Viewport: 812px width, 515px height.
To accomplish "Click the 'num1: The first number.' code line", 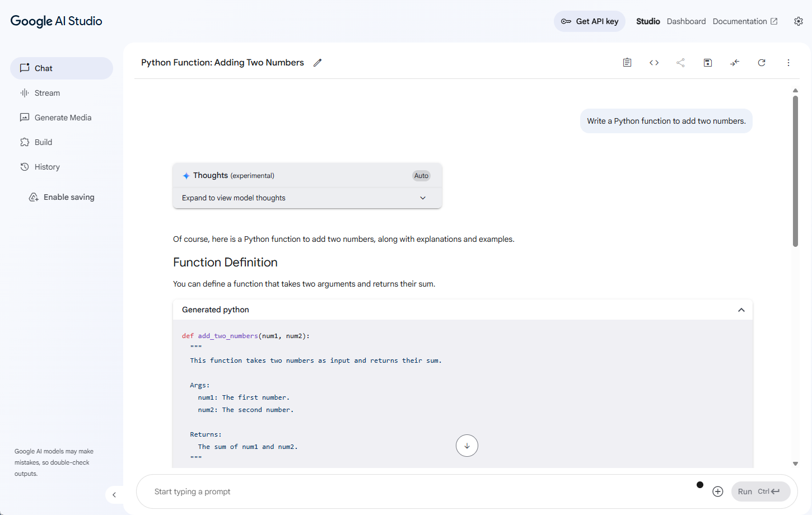I will click(244, 397).
